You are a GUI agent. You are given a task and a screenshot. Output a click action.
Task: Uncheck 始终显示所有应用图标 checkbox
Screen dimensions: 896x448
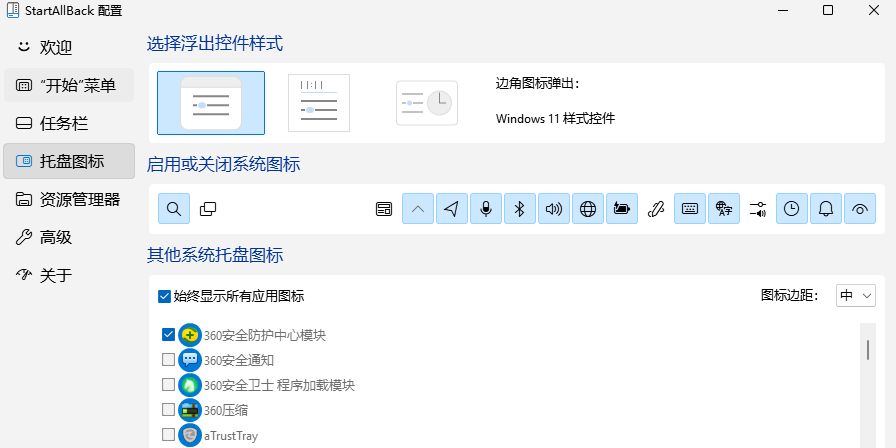(x=165, y=296)
